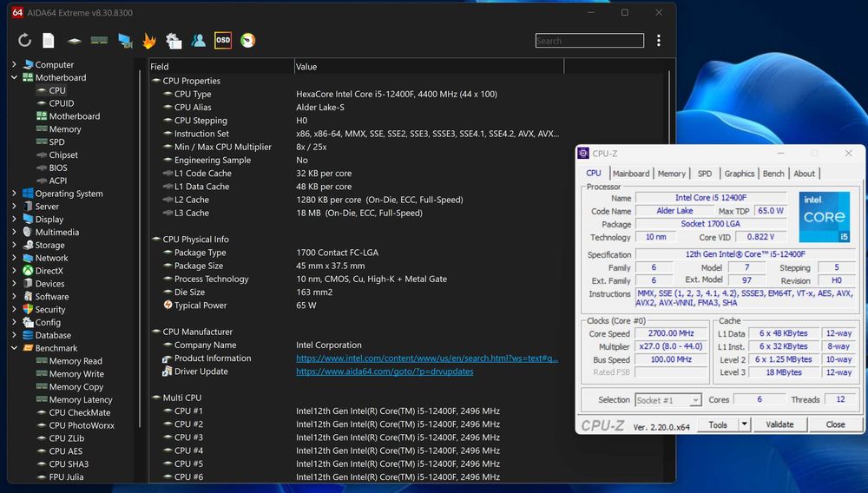Expand the Operating System node
The height and width of the screenshot is (493, 868).
15,193
